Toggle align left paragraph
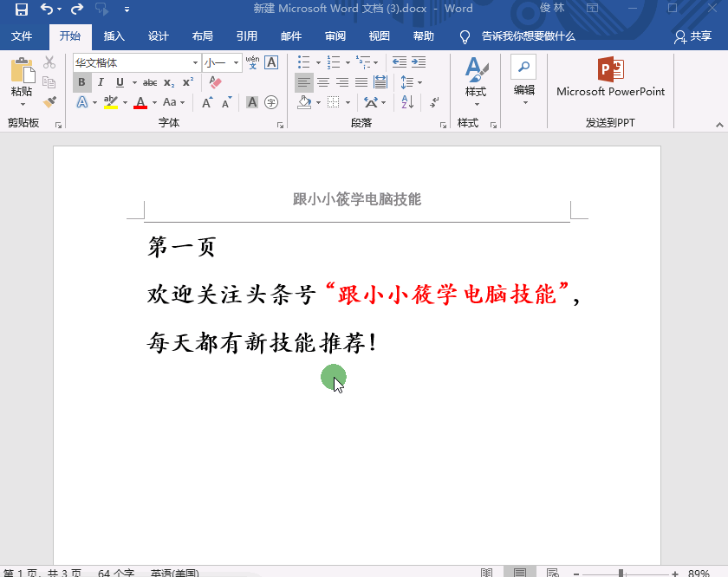Viewport: 728px width, 577px height. pos(304,82)
